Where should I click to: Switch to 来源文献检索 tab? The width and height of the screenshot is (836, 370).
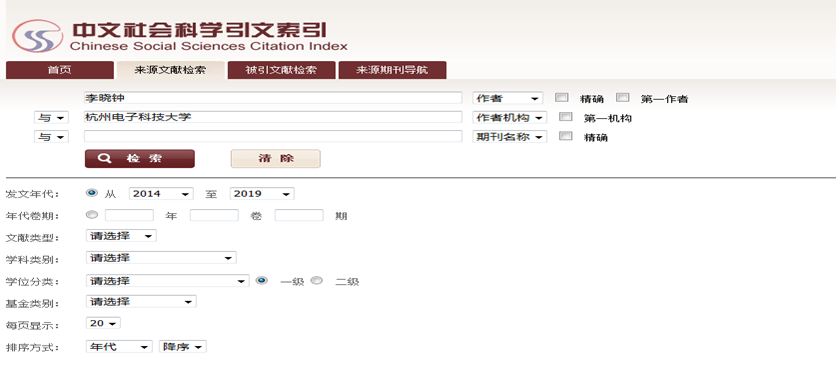(x=171, y=70)
